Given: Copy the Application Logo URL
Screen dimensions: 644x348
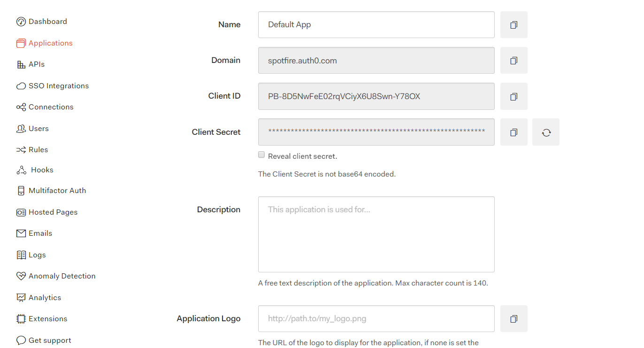Looking at the screenshot, I should [x=514, y=319].
